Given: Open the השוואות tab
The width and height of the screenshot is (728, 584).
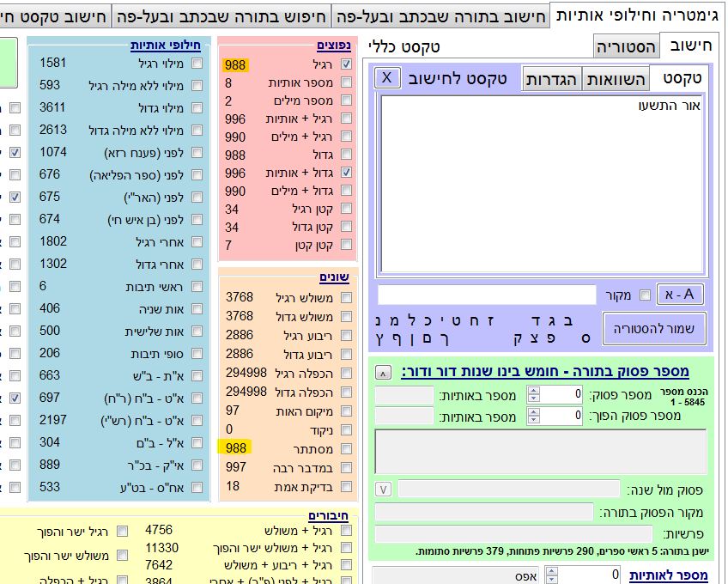Looking at the screenshot, I should coord(616,79).
